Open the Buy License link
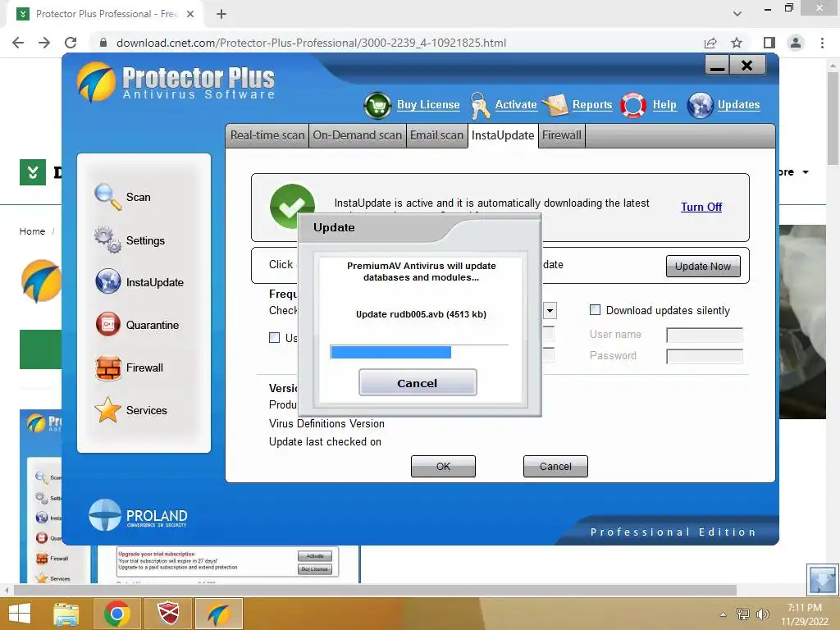 [x=428, y=105]
